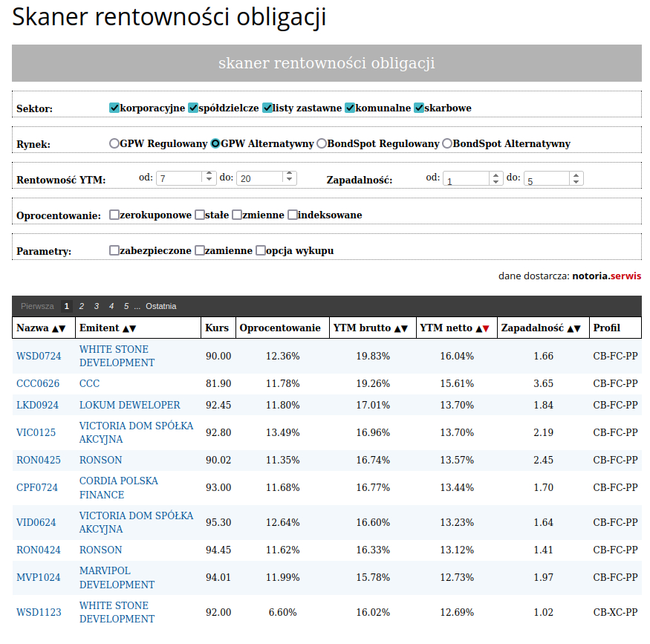This screenshot has width=650, height=644.
Task: Uncheck the korporacyjne sector checkbox
Action: click(x=114, y=108)
